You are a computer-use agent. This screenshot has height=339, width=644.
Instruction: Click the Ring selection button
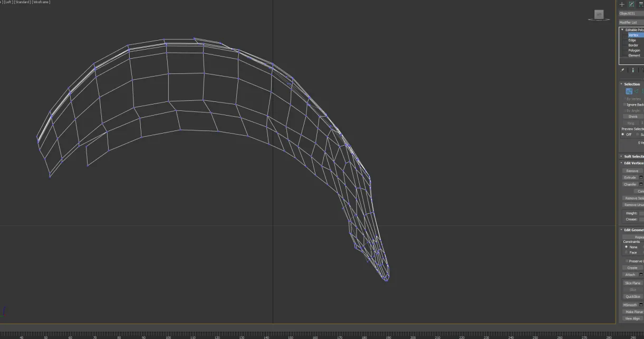click(631, 123)
